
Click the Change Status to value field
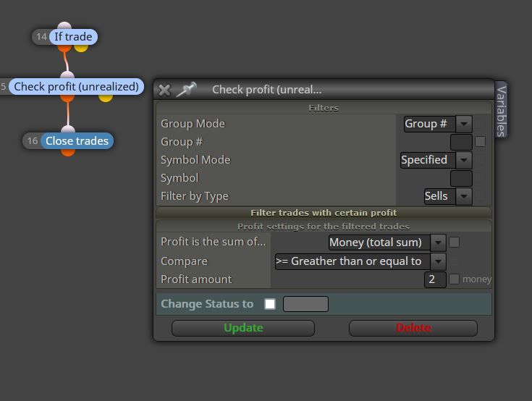pyautogui.click(x=305, y=303)
